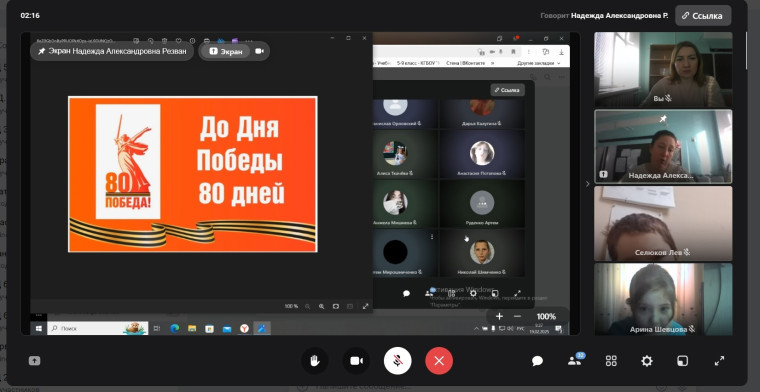This screenshot has height=392, width=760.
Task: Enable picture-in-picture mode icon
Action: click(x=682, y=361)
